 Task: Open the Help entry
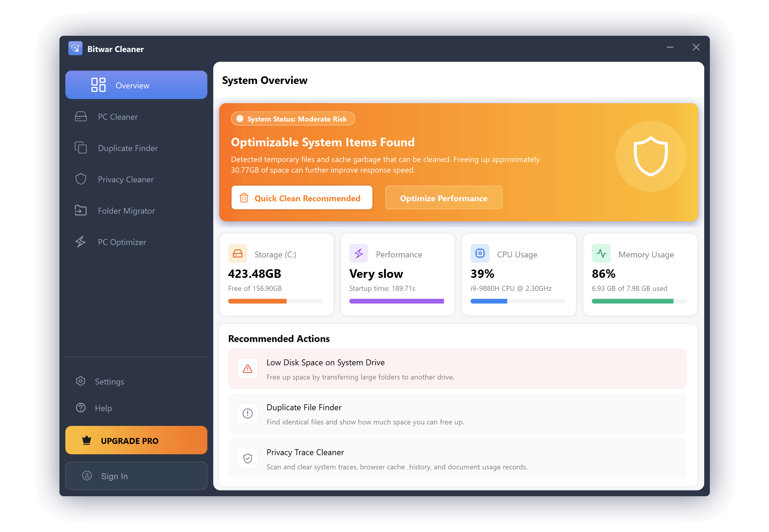click(x=136, y=408)
